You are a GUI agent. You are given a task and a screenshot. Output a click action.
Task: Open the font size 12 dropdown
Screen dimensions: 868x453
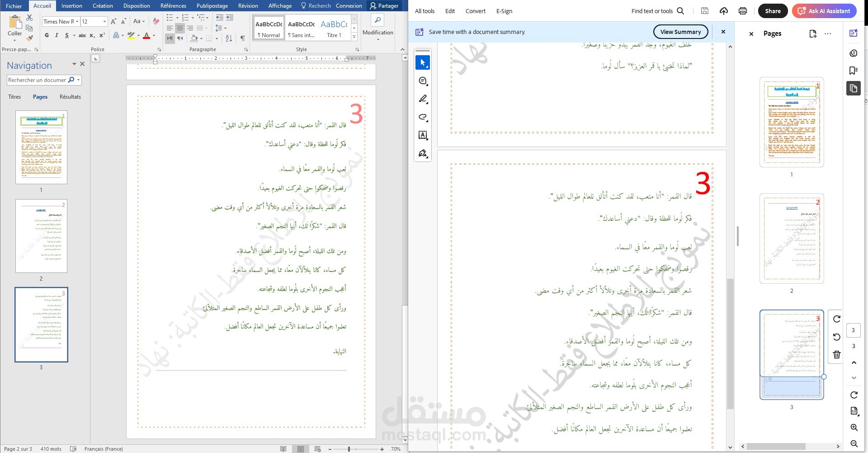tap(105, 21)
